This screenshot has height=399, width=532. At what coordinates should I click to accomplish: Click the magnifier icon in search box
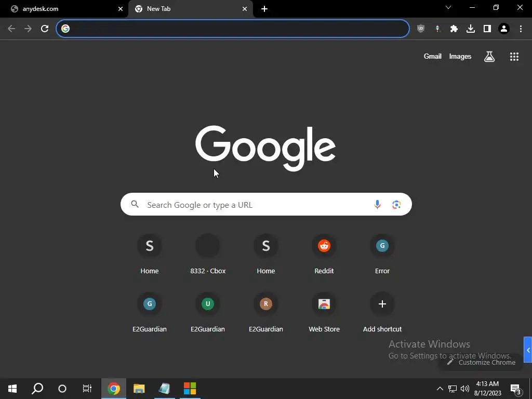(x=135, y=204)
